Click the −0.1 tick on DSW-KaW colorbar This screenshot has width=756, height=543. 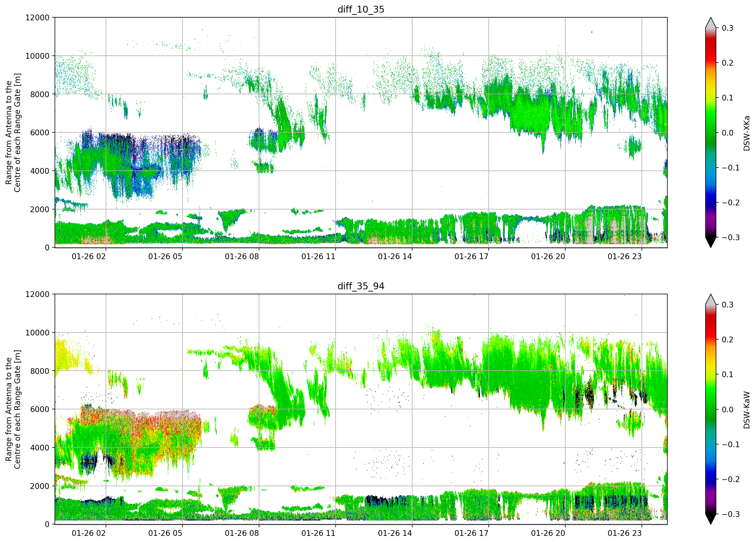(x=731, y=445)
